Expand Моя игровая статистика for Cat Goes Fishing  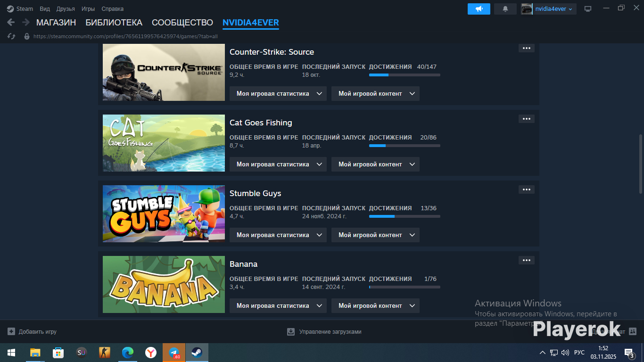tap(278, 164)
